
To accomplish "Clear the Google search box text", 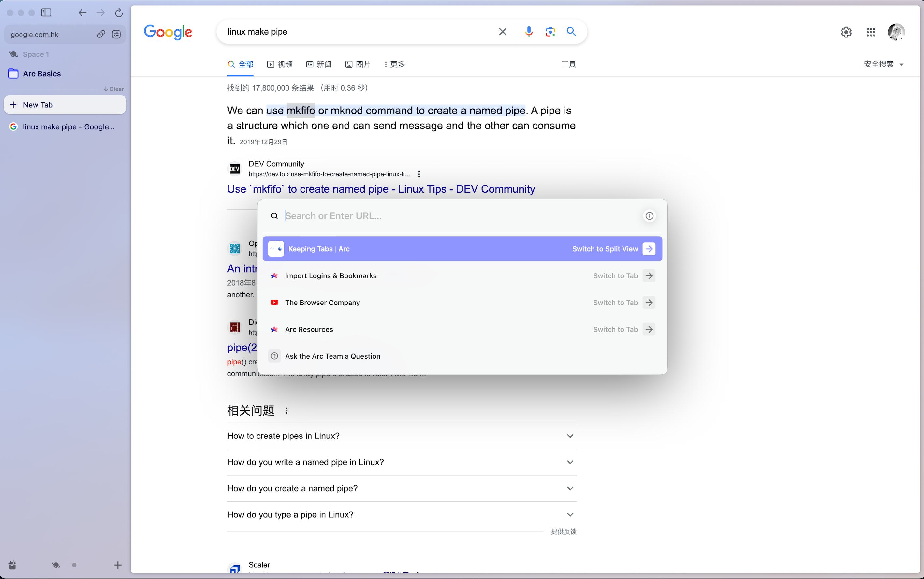I will pos(503,31).
